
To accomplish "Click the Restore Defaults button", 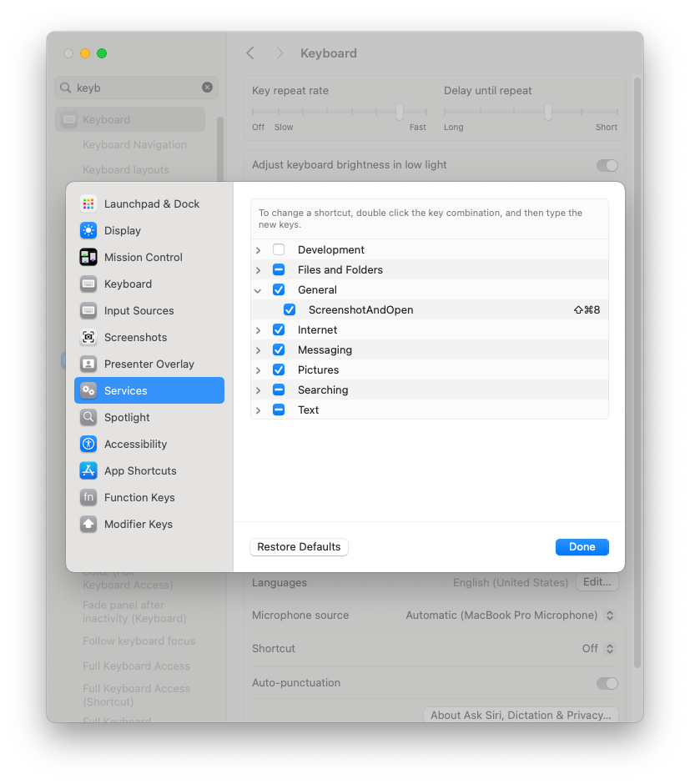I will pyautogui.click(x=299, y=546).
